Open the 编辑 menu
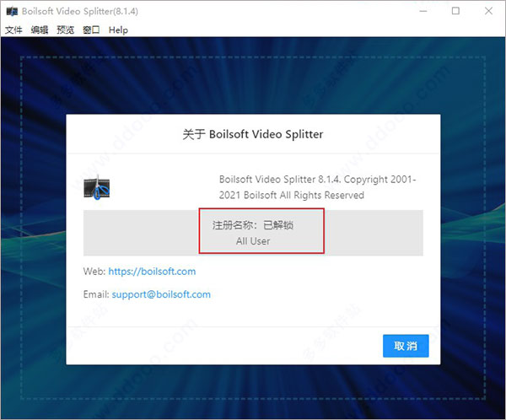The height and width of the screenshot is (420, 506). point(40,30)
